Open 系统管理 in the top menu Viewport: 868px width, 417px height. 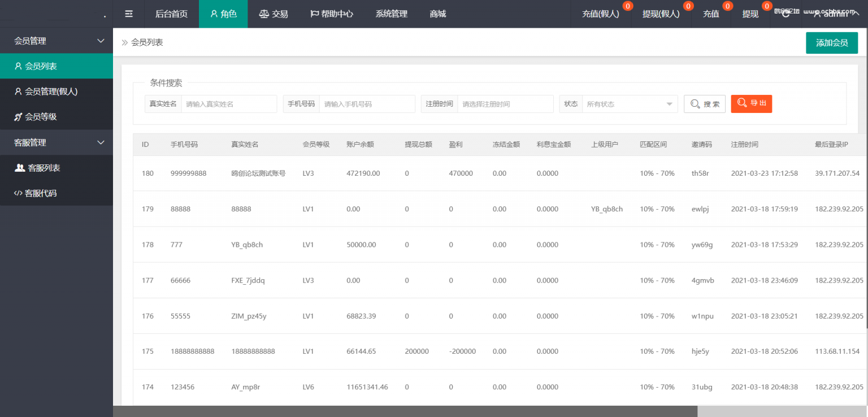click(x=391, y=14)
